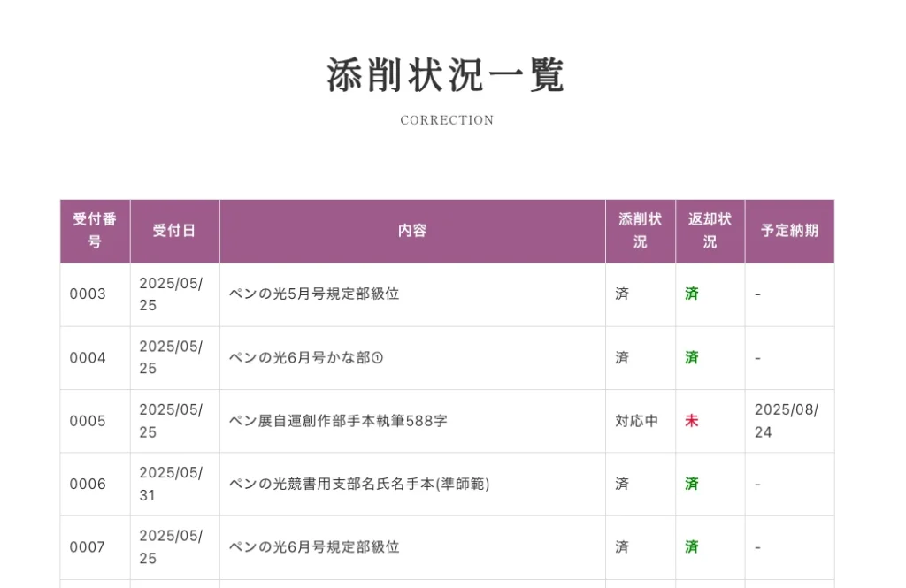Click the 添削状況 column header
906x588 pixels.
coord(640,231)
